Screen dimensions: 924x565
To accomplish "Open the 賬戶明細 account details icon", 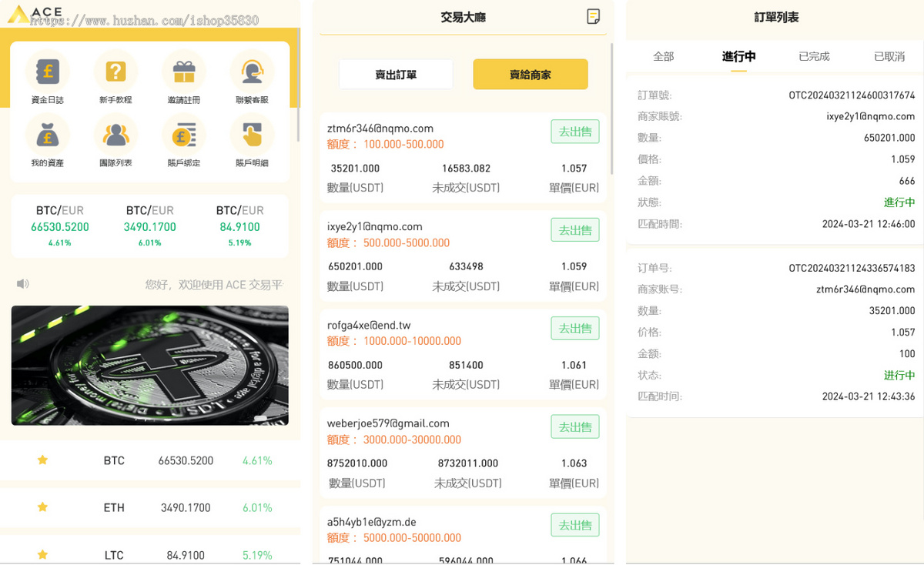I will click(252, 135).
